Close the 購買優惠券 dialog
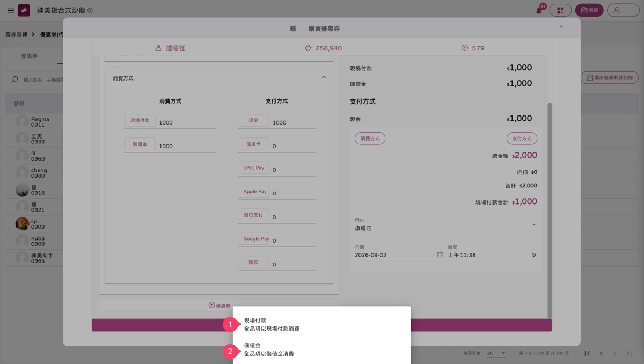Image resolution: width=644 pixels, height=364 pixels. click(562, 27)
